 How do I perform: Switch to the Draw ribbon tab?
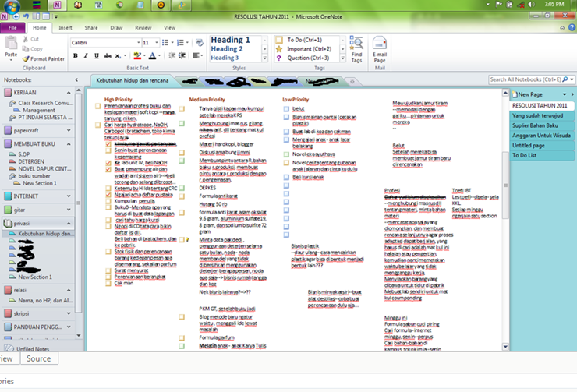pyautogui.click(x=116, y=27)
